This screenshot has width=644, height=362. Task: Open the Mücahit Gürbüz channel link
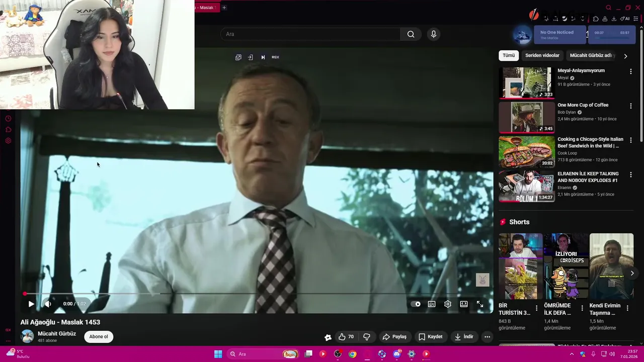pos(57,333)
